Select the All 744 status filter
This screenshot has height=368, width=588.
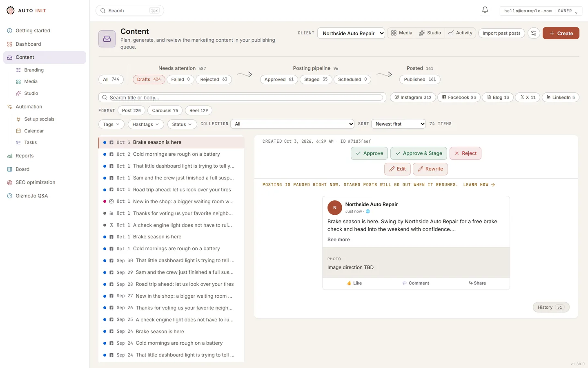point(111,79)
